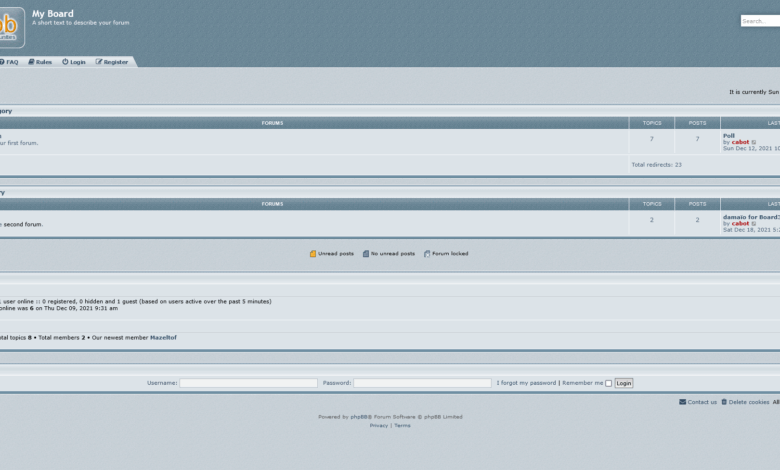Click the view latest post icon beside Poll author

point(754,142)
